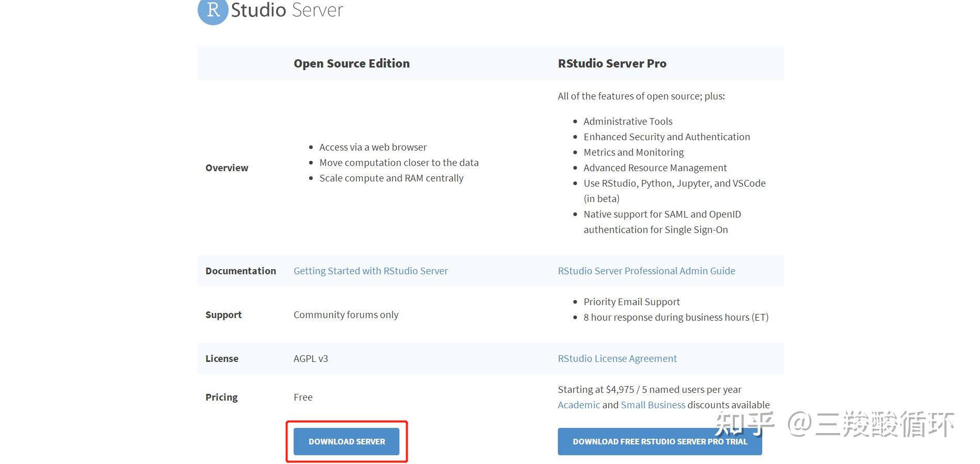Click the Download Server button
The height and width of the screenshot is (464, 980).
pyautogui.click(x=346, y=441)
